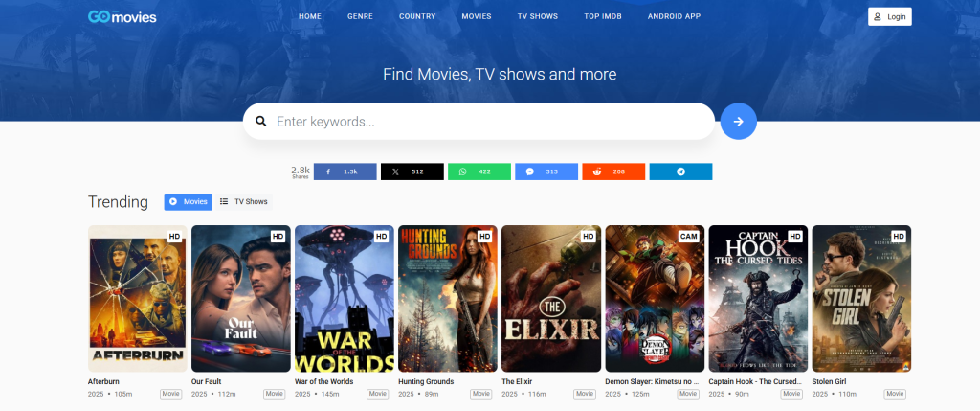The image size is (980, 411).
Task: Open the Hunting Grounds poster
Action: pyautogui.click(x=448, y=298)
